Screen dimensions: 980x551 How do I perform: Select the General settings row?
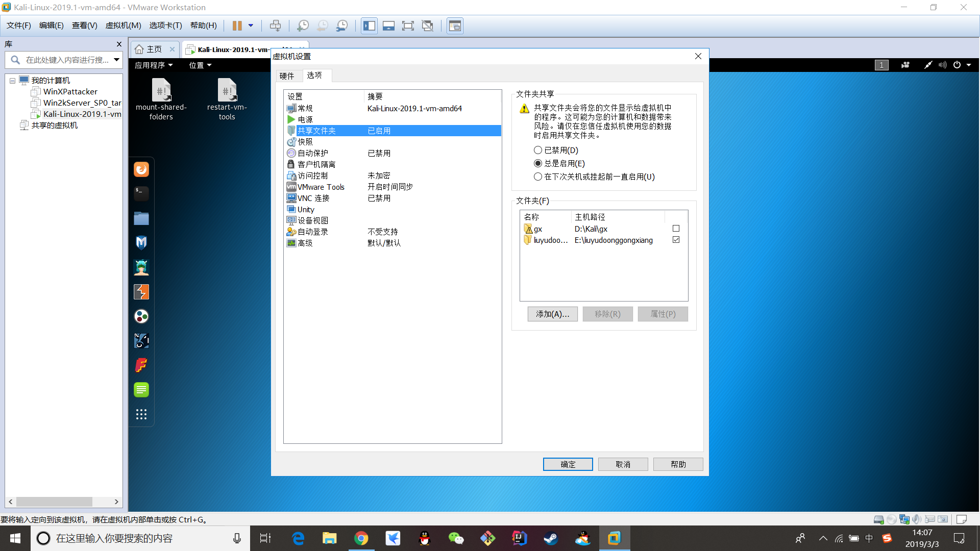pyautogui.click(x=393, y=108)
